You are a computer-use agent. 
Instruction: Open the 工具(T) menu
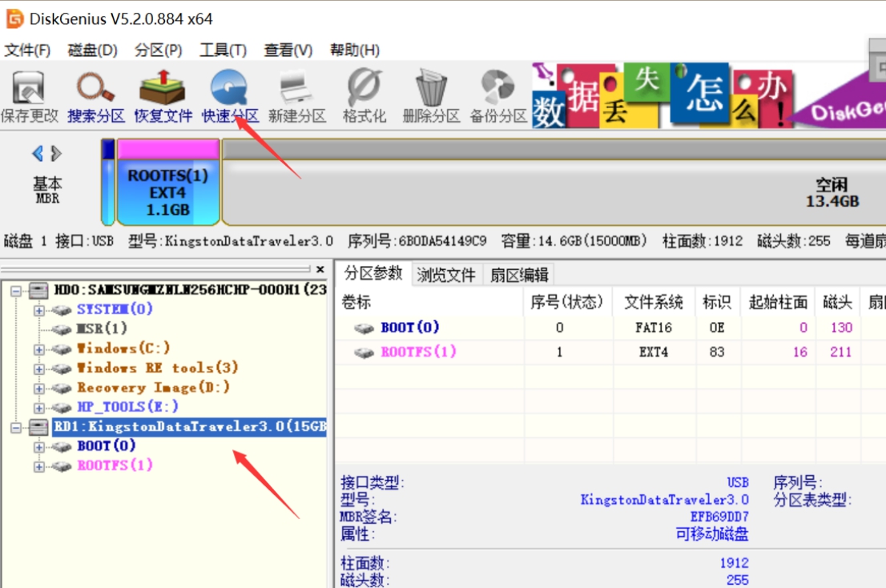pyautogui.click(x=222, y=49)
